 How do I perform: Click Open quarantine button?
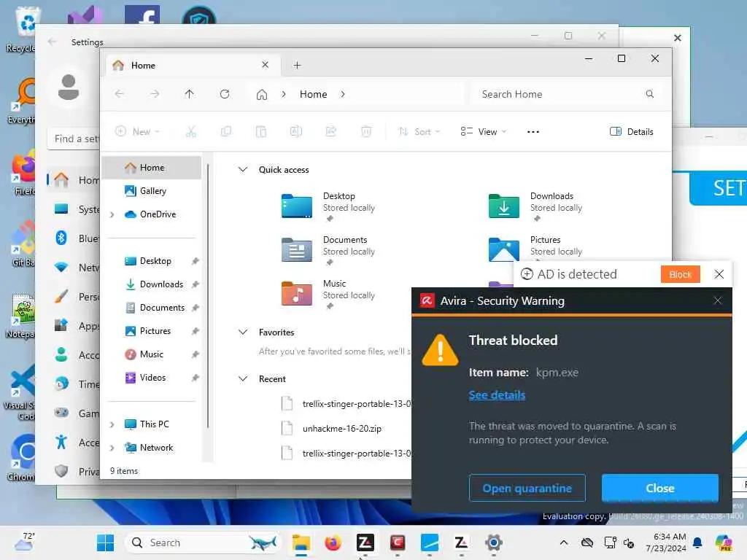pyautogui.click(x=527, y=488)
